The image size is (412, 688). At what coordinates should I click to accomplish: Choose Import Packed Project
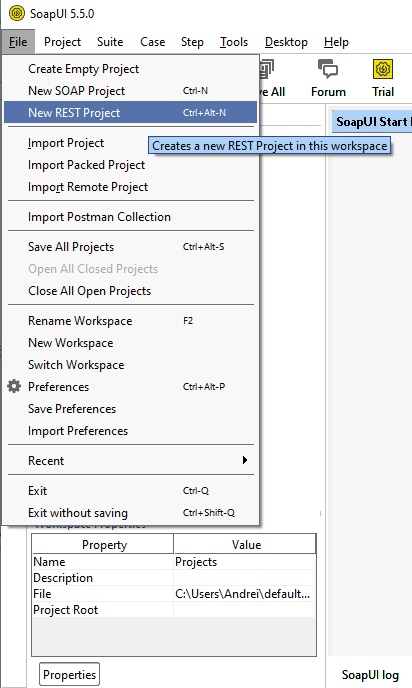click(130, 165)
